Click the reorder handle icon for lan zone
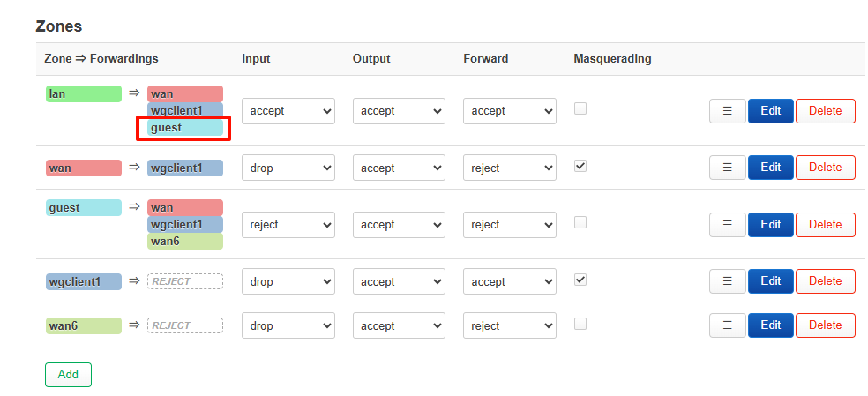The width and height of the screenshot is (868, 396). pyautogui.click(x=728, y=111)
